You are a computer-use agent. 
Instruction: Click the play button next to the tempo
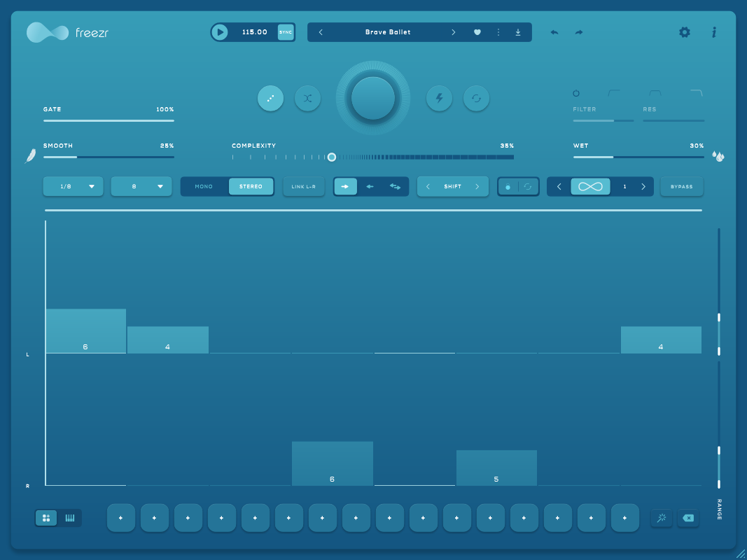[220, 32]
